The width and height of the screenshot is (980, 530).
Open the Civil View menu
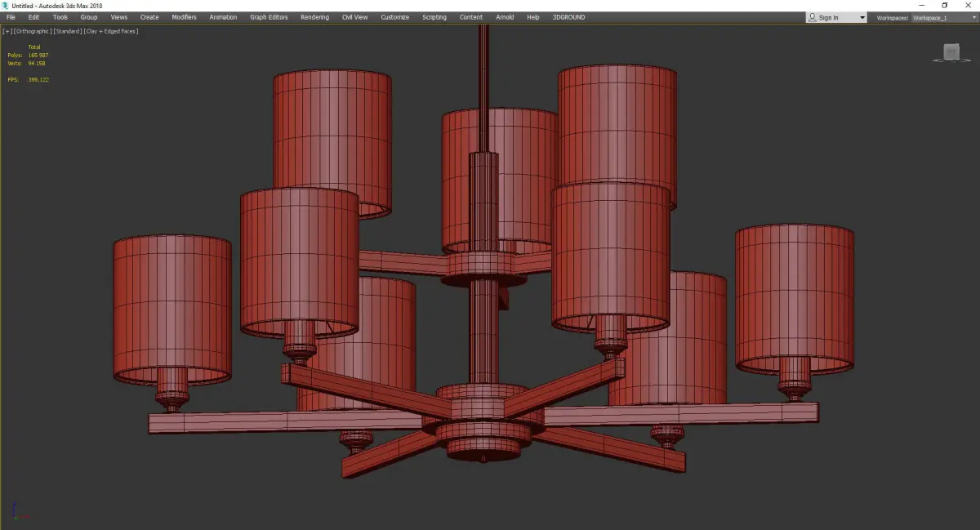354,17
